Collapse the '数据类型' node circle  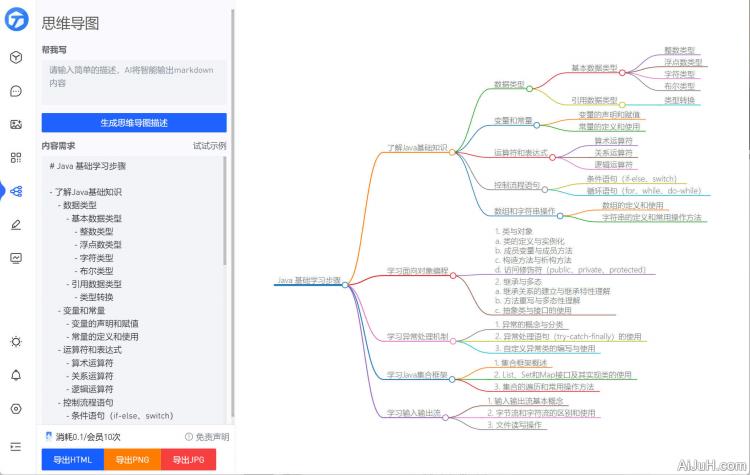click(529, 90)
